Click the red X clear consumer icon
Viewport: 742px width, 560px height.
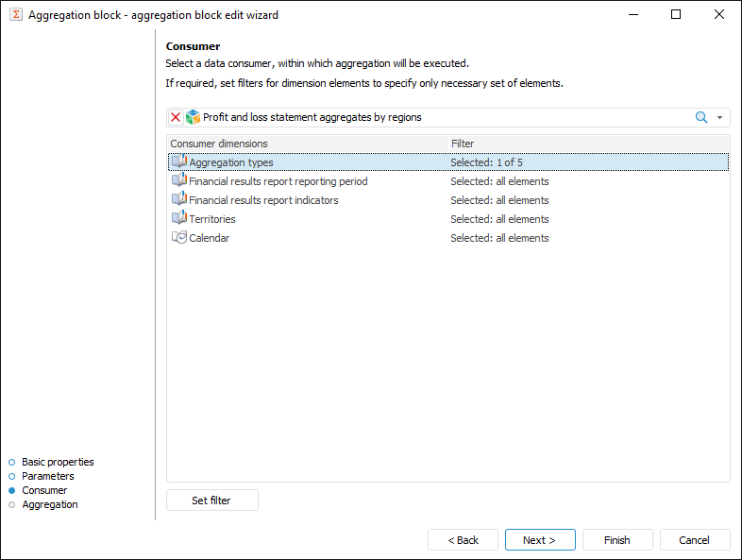[x=176, y=117]
